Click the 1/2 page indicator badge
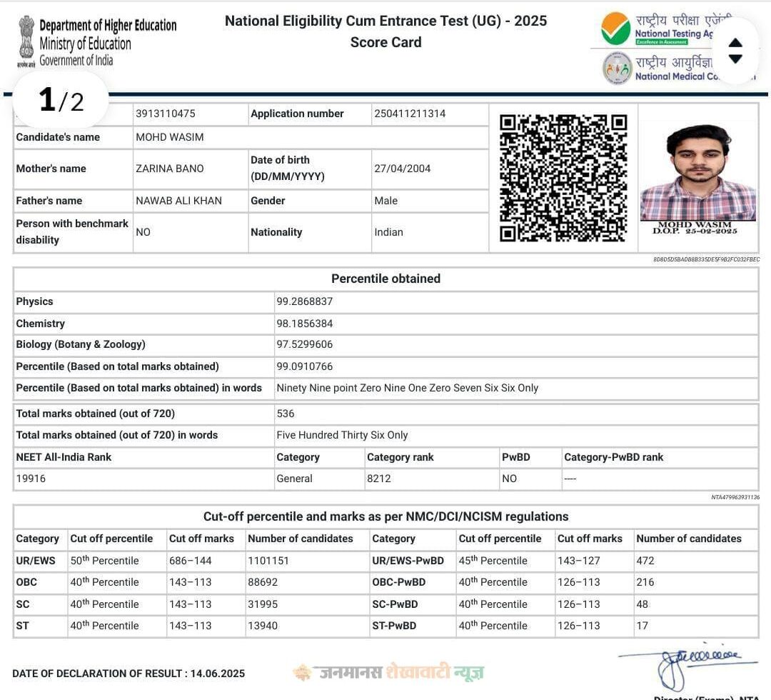The height and width of the screenshot is (700, 771). tap(61, 100)
